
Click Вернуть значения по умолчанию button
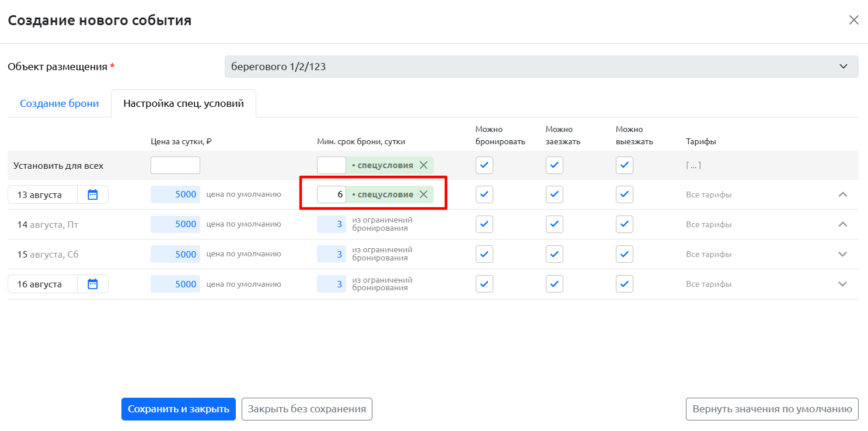coord(772,409)
